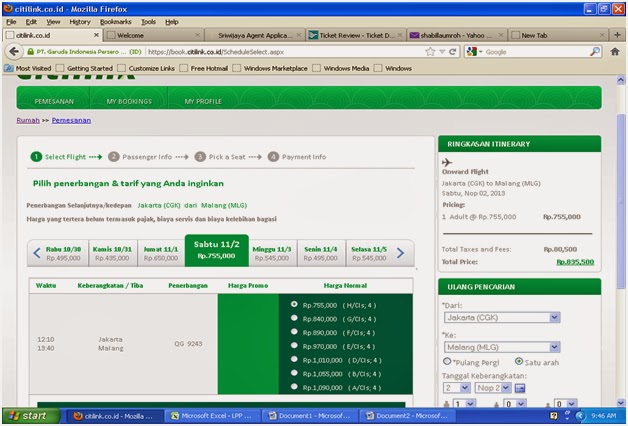
Task: Open the Ke Malang (MLG) dropdown
Action: (x=502, y=347)
